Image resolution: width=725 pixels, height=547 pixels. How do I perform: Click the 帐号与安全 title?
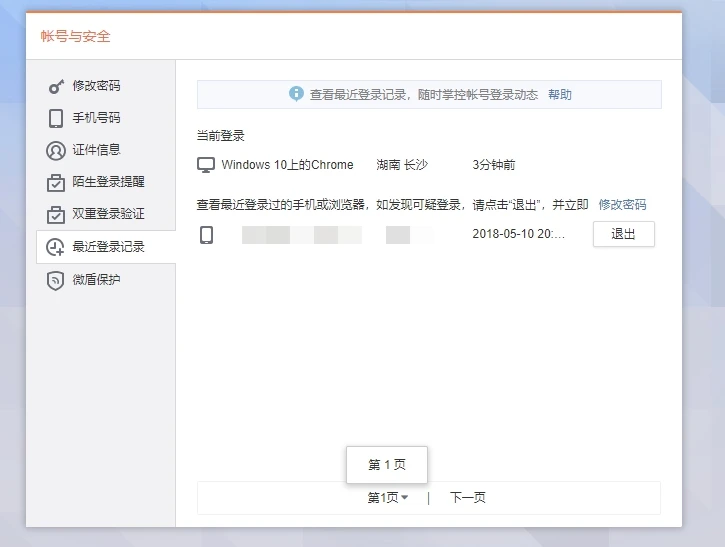point(75,36)
